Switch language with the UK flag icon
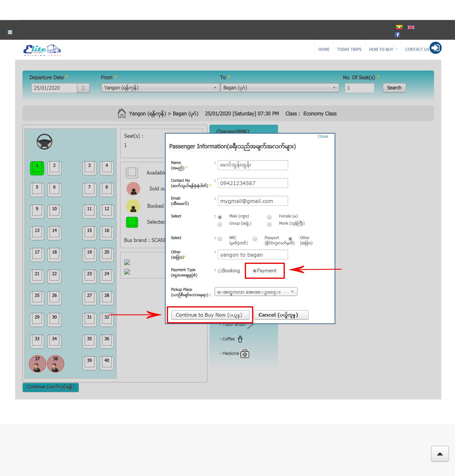Screen dimensions: 455x476 (x=411, y=27)
